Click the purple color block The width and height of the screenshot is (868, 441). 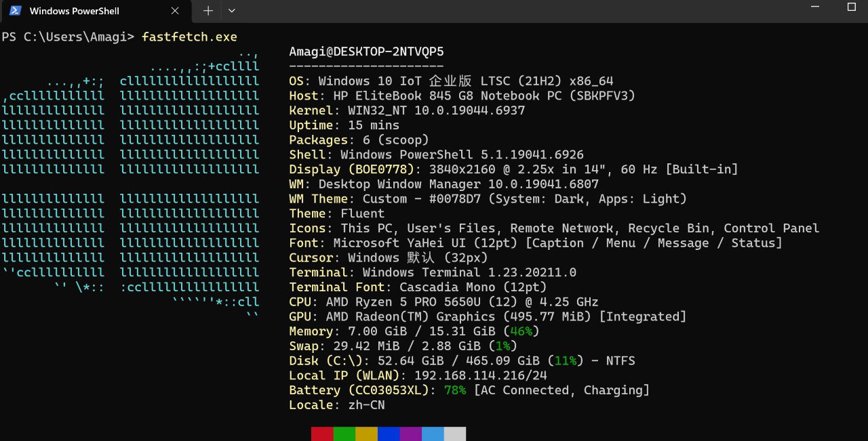[410, 434]
